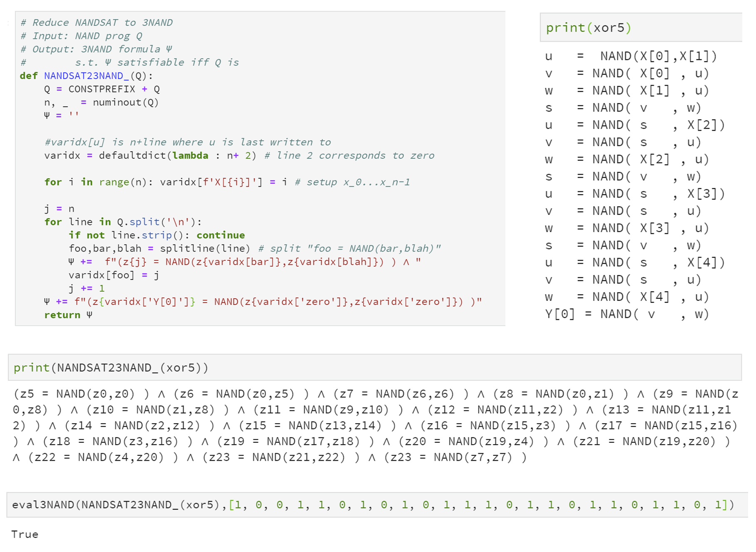The width and height of the screenshot is (756, 552).
Task: Click the 'if not line.strip(): continue' line
Action: click(157, 235)
